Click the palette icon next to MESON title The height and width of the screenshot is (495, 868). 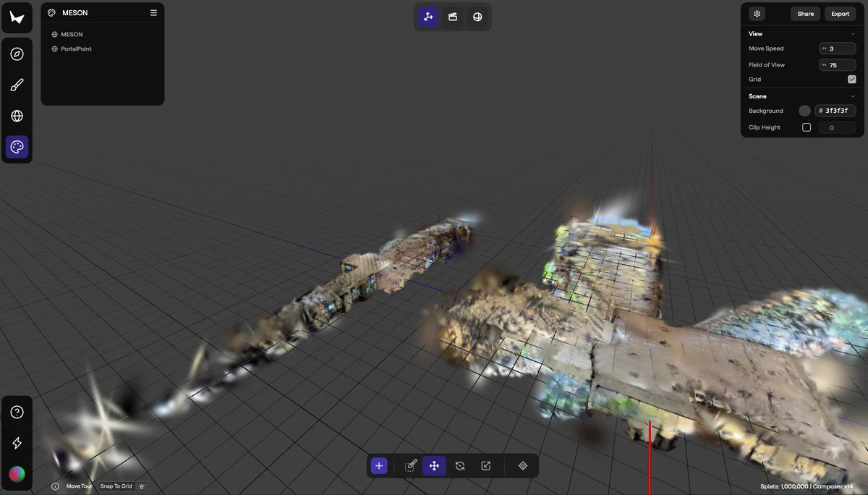[x=52, y=13]
